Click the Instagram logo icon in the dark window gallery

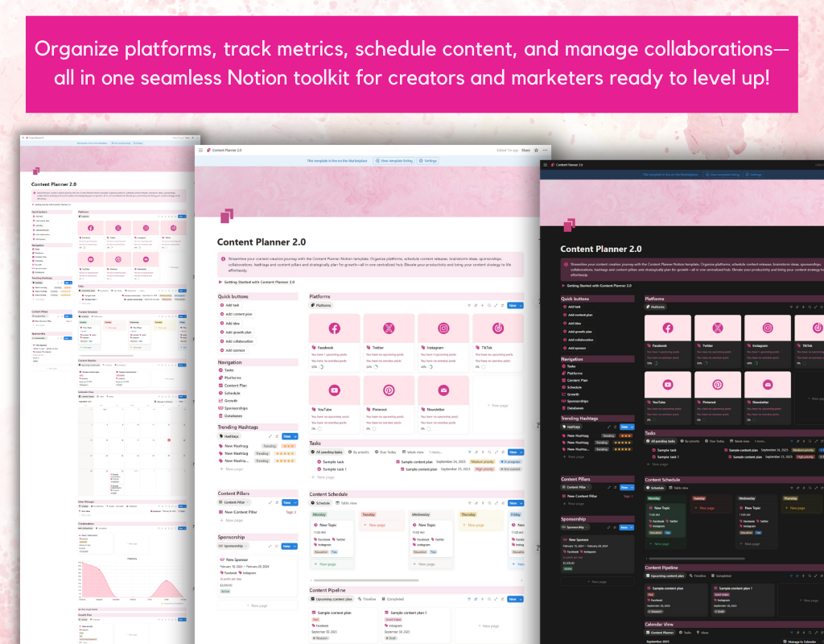pos(768,328)
